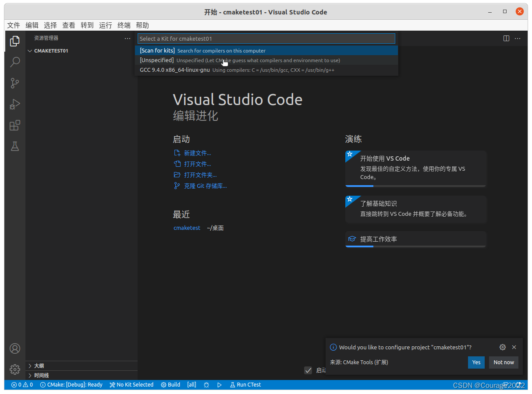
Task: Open the 运行 menu
Action: pyautogui.click(x=106, y=25)
